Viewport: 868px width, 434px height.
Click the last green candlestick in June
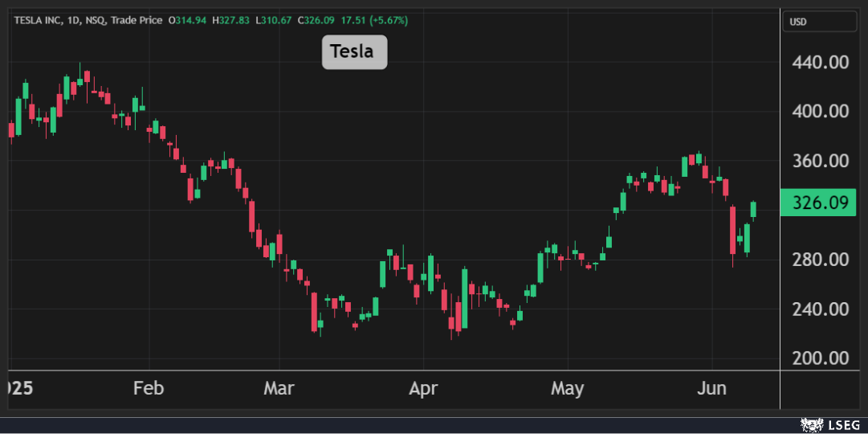tap(753, 210)
